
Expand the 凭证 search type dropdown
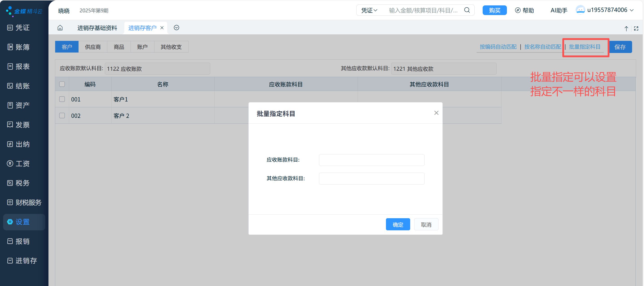[x=369, y=11]
